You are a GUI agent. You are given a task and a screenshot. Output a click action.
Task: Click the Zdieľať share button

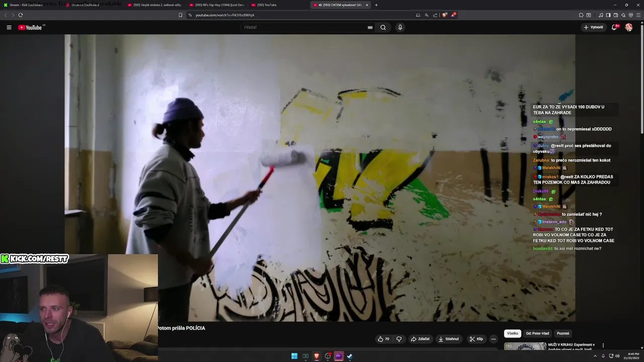420,339
